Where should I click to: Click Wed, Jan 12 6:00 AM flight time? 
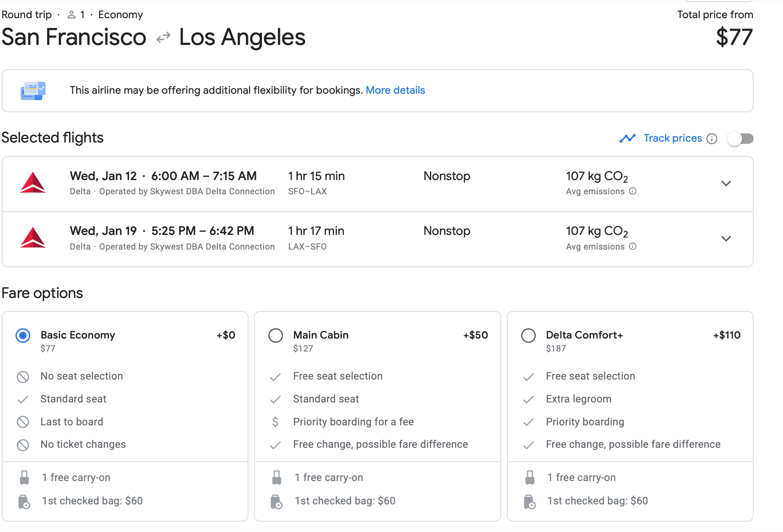pos(163,176)
